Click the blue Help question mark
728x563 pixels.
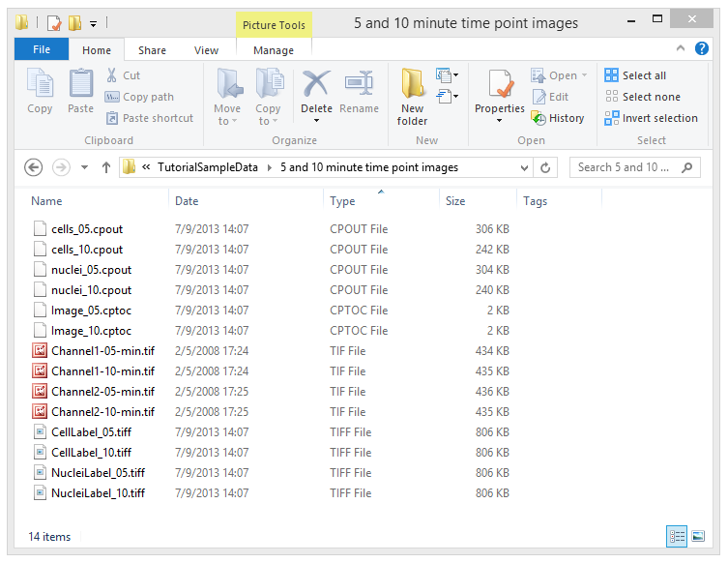(x=702, y=48)
